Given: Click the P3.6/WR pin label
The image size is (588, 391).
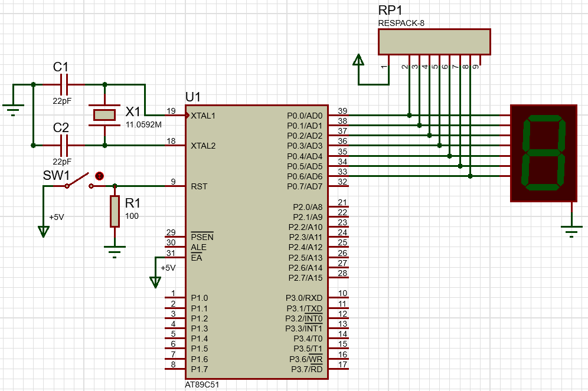Looking at the screenshot, I should tap(306, 359).
